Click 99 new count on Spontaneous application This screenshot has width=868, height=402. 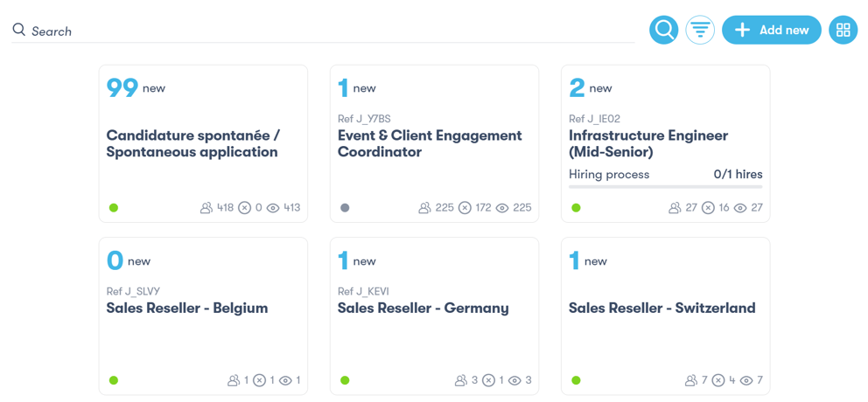point(122,88)
